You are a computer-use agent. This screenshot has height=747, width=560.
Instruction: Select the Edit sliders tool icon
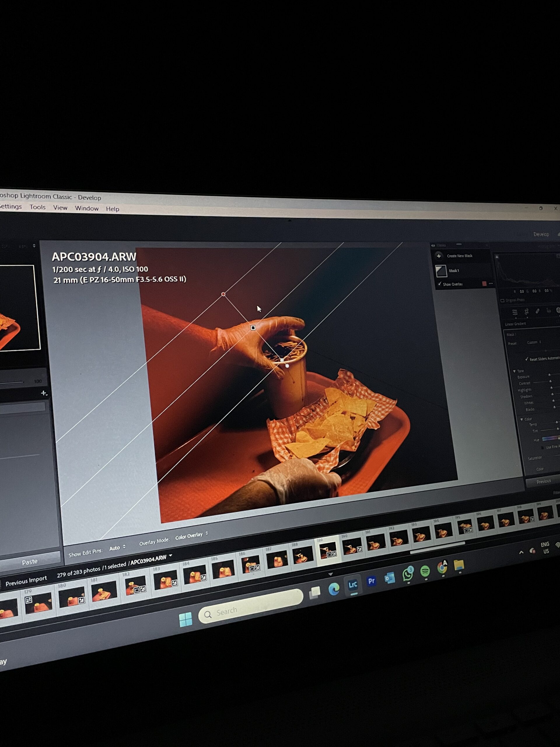[x=514, y=312]
